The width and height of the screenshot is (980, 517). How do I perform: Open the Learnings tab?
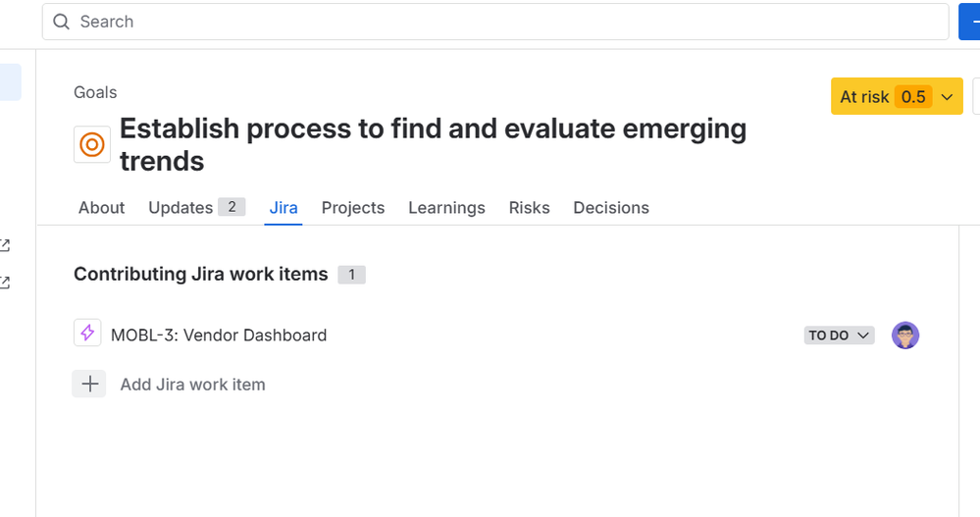tap(446, 208)
